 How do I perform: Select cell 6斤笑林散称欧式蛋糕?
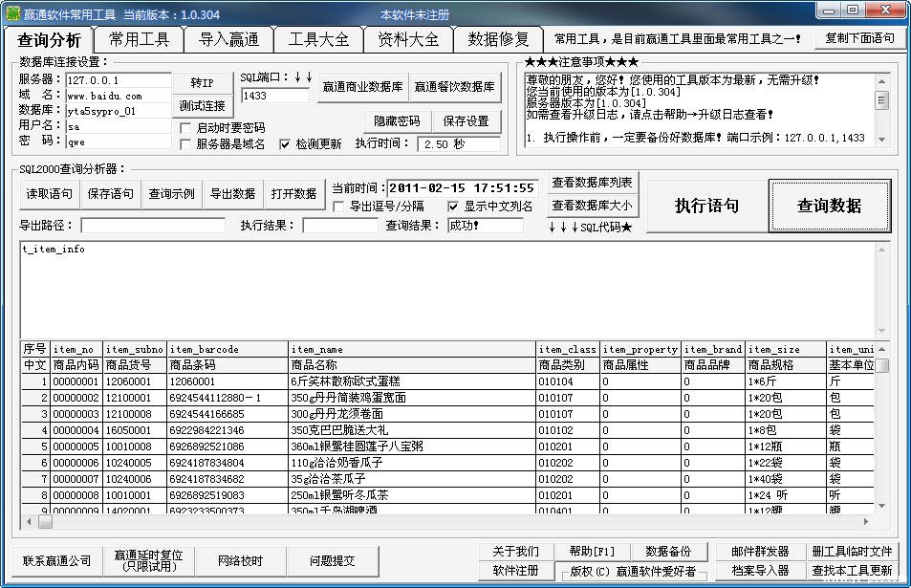(x=412, y=381)
